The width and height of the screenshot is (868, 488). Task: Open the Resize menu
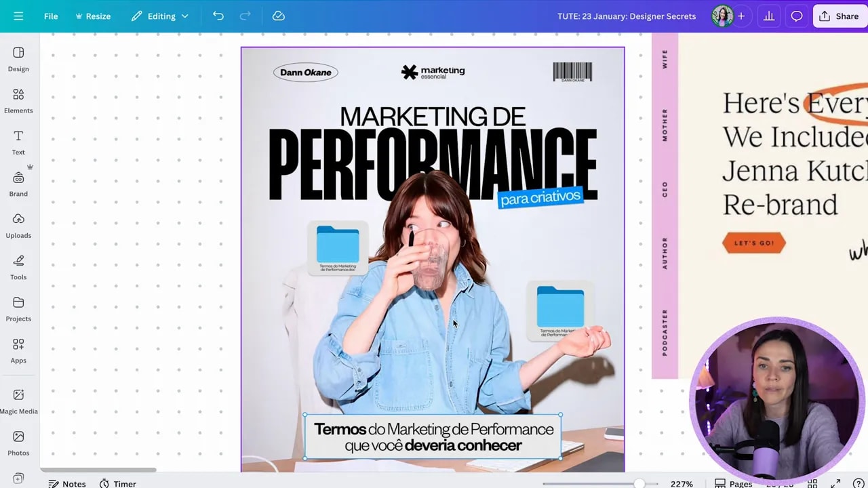93,16
